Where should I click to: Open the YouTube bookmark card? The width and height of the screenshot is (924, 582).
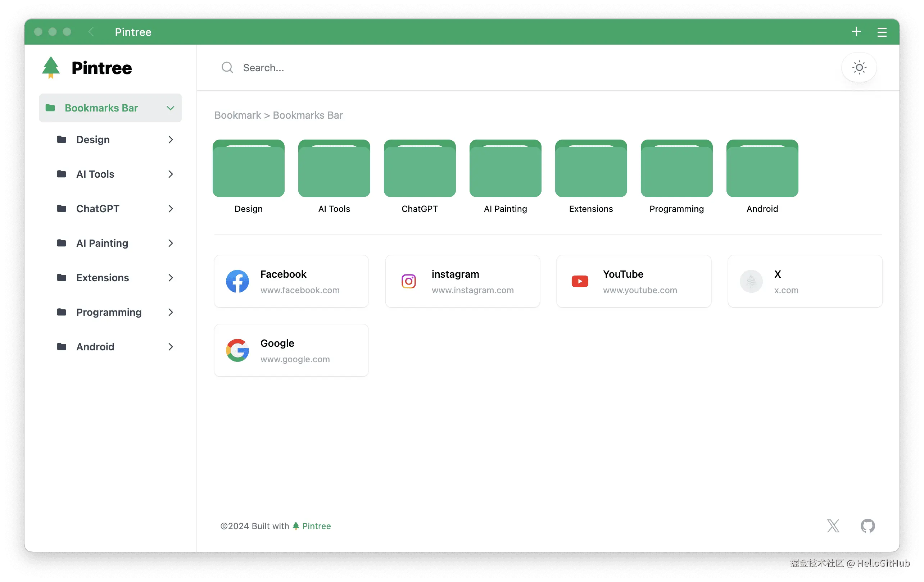(634, 281)
